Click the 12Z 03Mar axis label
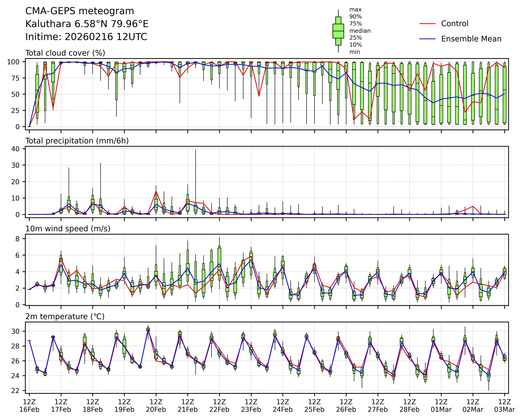522x420 pixels. coord(504,406)
